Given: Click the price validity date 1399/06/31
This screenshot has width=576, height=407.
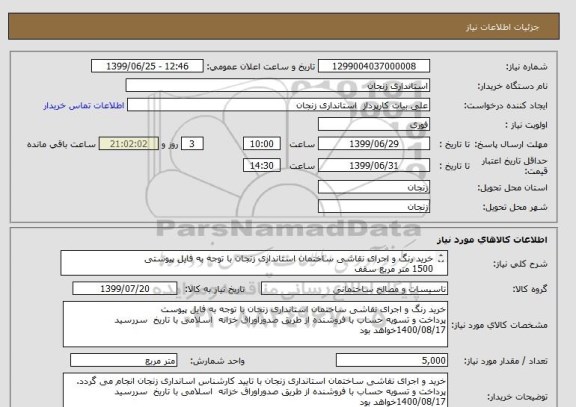Looking at the screenshot, I should 374,165.
